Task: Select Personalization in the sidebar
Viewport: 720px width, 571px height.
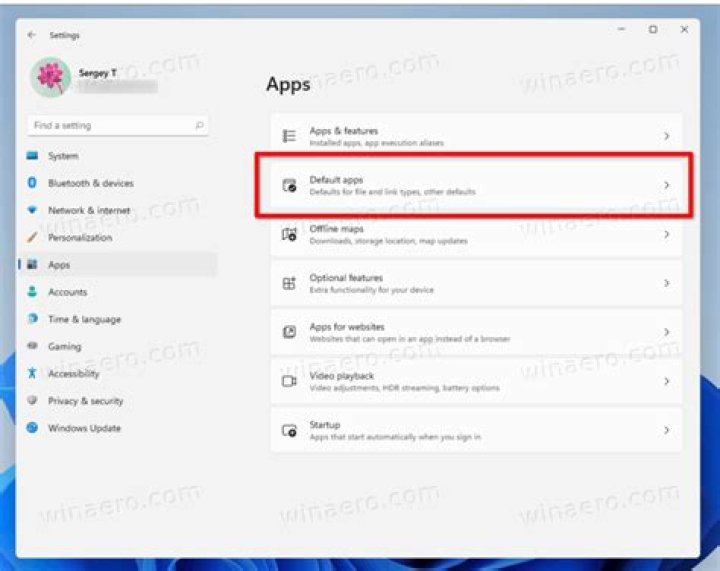Action: pos(80,238)
